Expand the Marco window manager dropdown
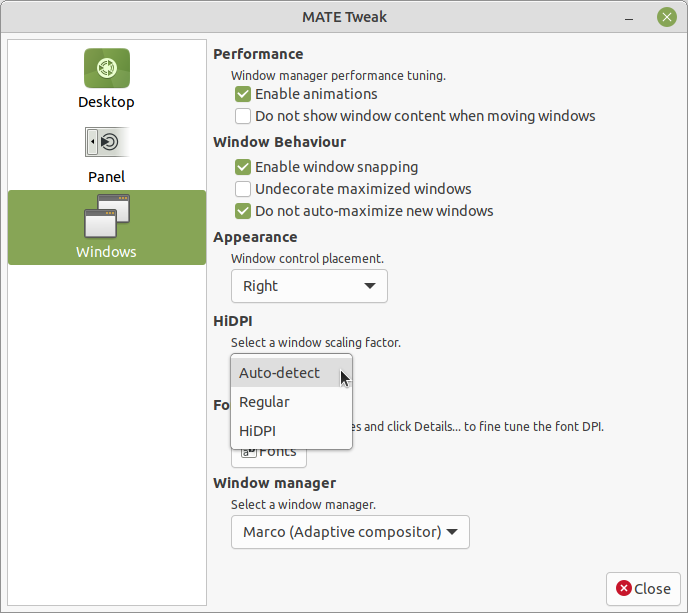The height and width of the screenshot is (613, 688). (350, 532)
